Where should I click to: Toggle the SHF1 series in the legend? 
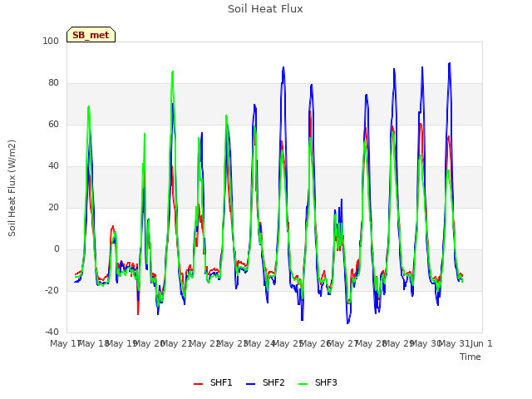pyautogui.click(x=213, y=382)
